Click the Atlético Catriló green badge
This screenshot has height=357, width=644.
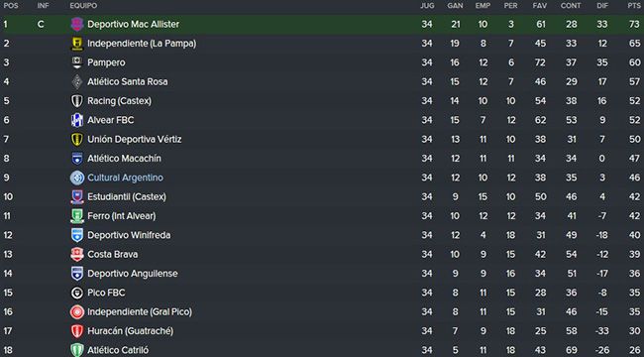tap(77, 350)
